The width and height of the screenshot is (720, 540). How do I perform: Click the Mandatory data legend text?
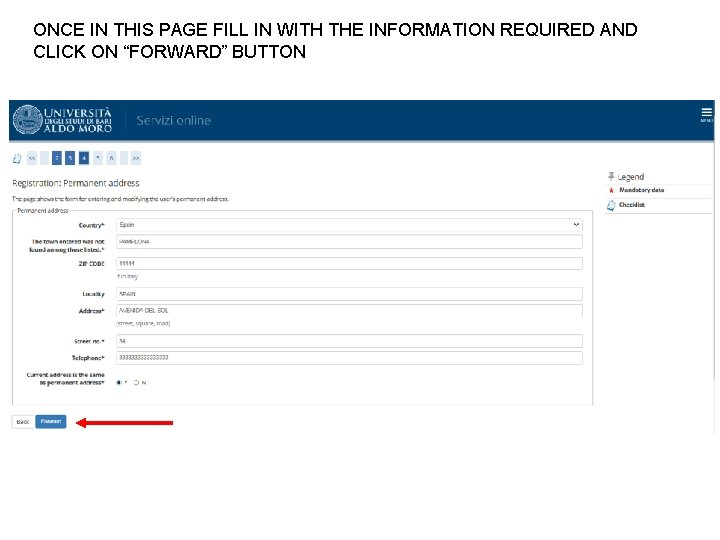click(641, 190)
